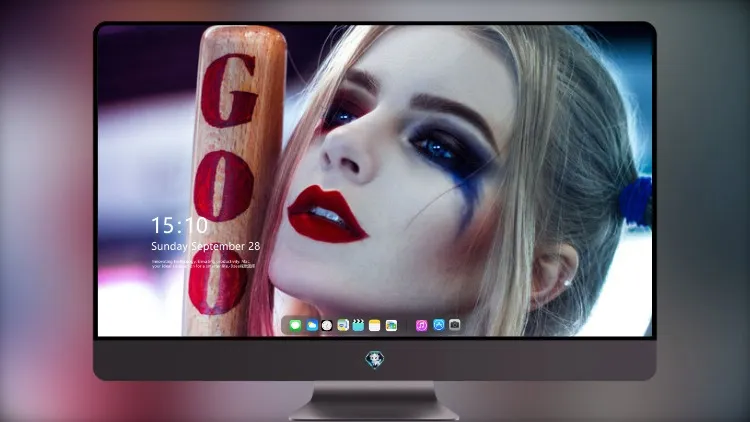The image size is (750, 422).
Task: Open the Camera app in dock
Action: coord(454,325)
